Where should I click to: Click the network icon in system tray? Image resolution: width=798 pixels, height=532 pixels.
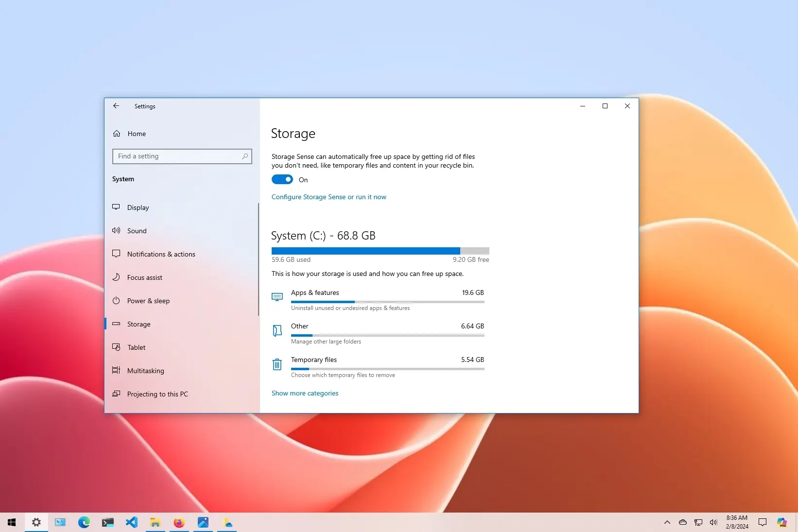[x=698, y=522]
